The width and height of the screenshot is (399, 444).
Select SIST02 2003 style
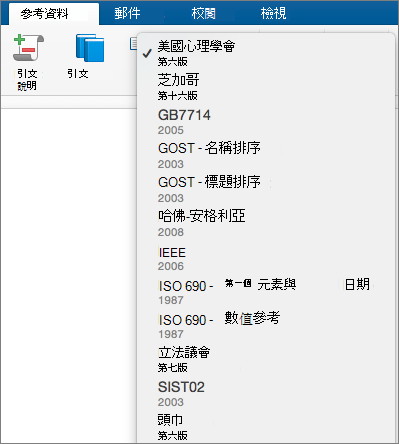click(266, 394)
